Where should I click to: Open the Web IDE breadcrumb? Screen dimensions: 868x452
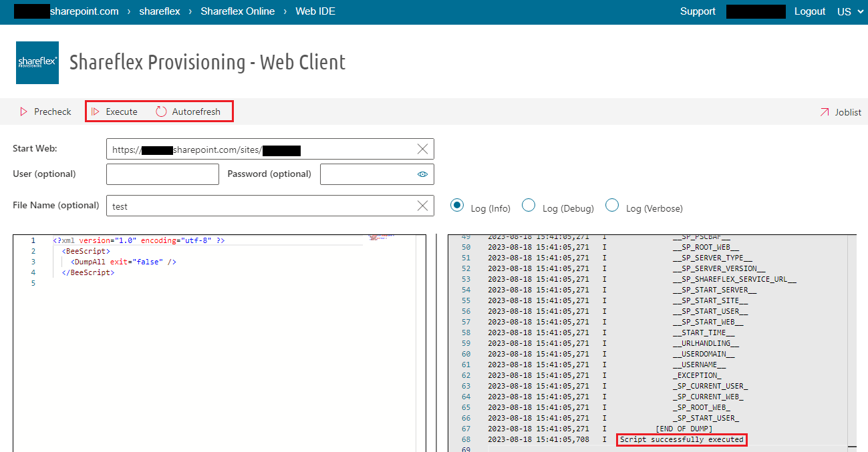tap(315, 11)
